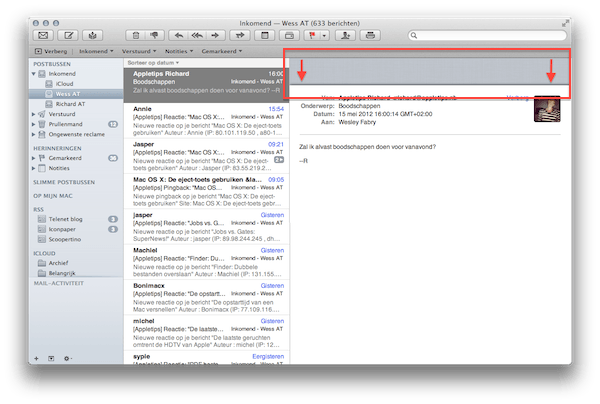
Task: Open the Telenet blog RSS feed
Action: [x=76, y=219]
